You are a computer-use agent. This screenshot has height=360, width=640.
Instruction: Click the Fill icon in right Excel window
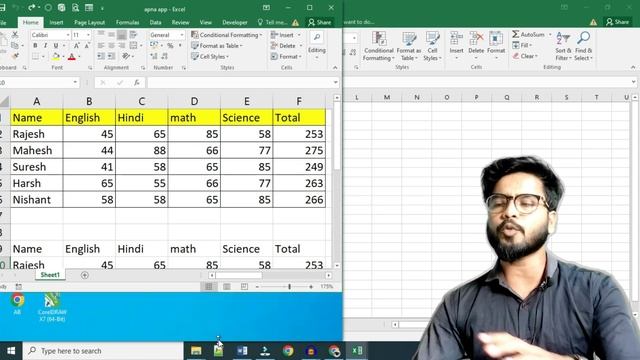point(516,45)
